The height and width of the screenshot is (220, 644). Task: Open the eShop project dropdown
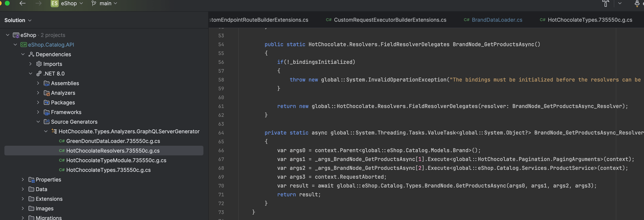coord(72,3)
